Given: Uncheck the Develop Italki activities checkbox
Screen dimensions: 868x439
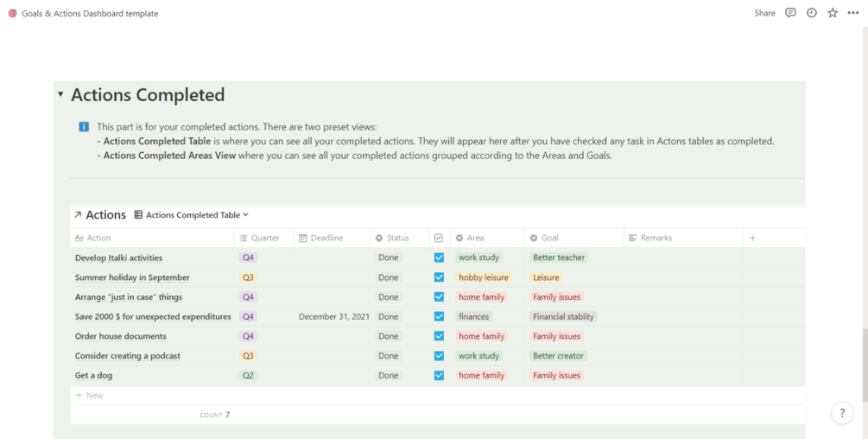Looking at the screenshot, I should click(439, 258).
